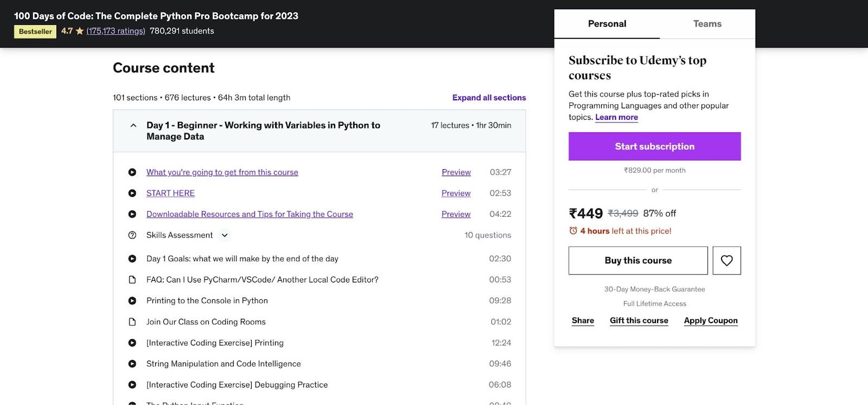Click document icon beside Join Our Class
Viewport: 868px width, 405px height.
point(132,322)
